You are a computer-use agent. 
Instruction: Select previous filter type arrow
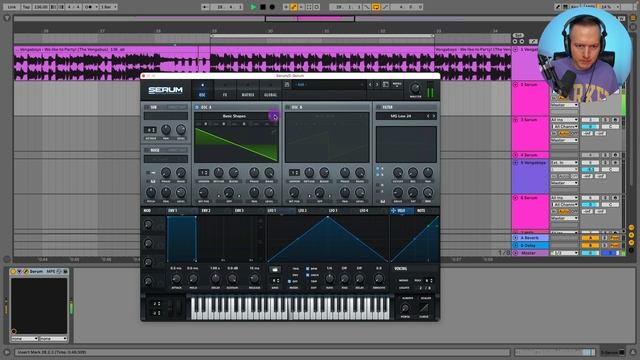click(428, 116)
